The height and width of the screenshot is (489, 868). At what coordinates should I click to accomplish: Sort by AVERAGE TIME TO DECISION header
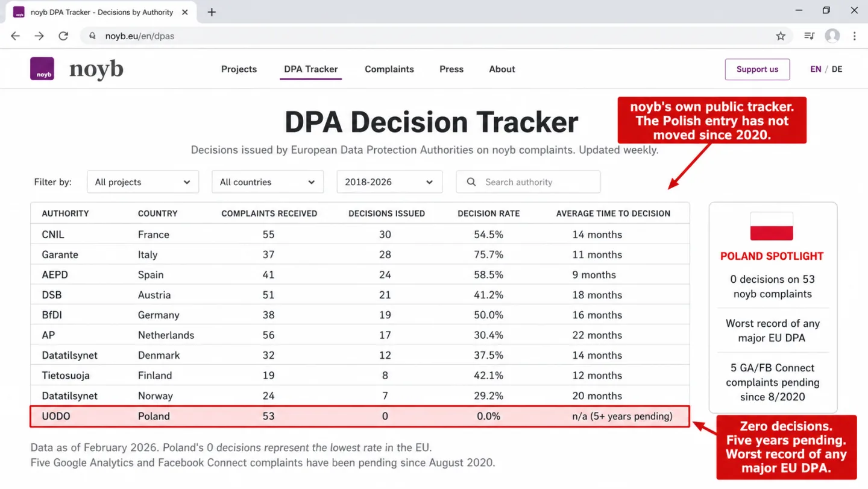[x=613, y=213]
